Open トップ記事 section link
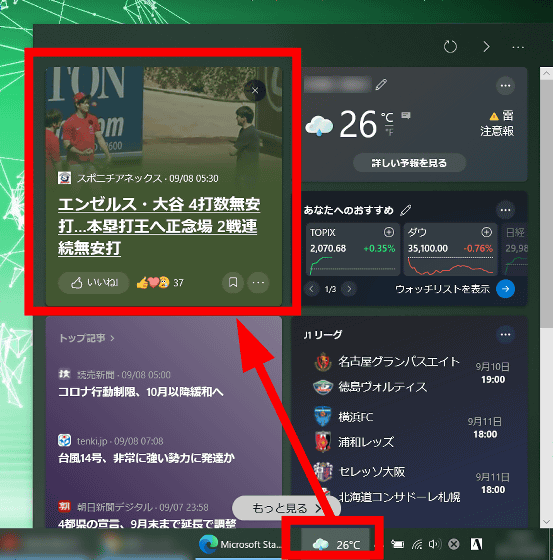The height and width of the screenshot is (560, 553). coord(86,338)
